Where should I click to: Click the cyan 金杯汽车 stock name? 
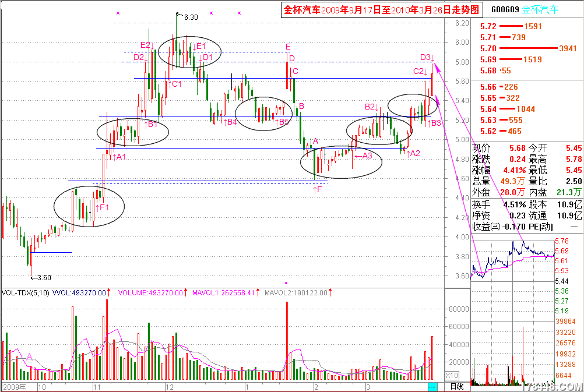(540, 9)
